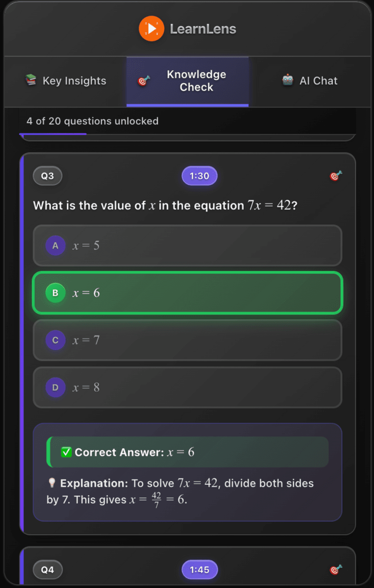Click the robot icon next to AI Chat

coord(287,80)
